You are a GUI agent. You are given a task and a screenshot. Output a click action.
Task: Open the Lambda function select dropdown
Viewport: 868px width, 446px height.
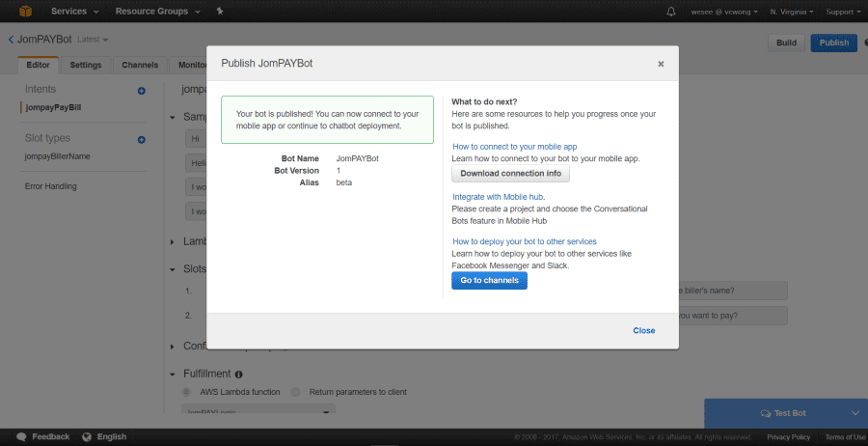(x=258, y=411)
